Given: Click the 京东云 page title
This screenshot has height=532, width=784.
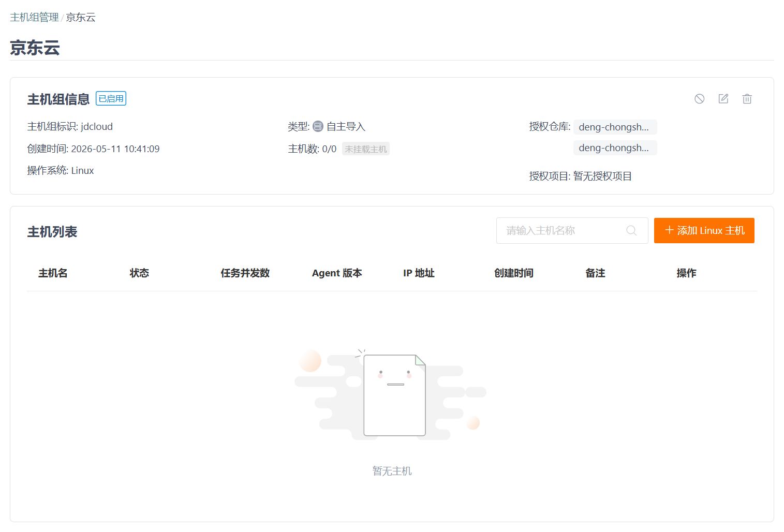Looking at the screenshot, I should 35,48.
